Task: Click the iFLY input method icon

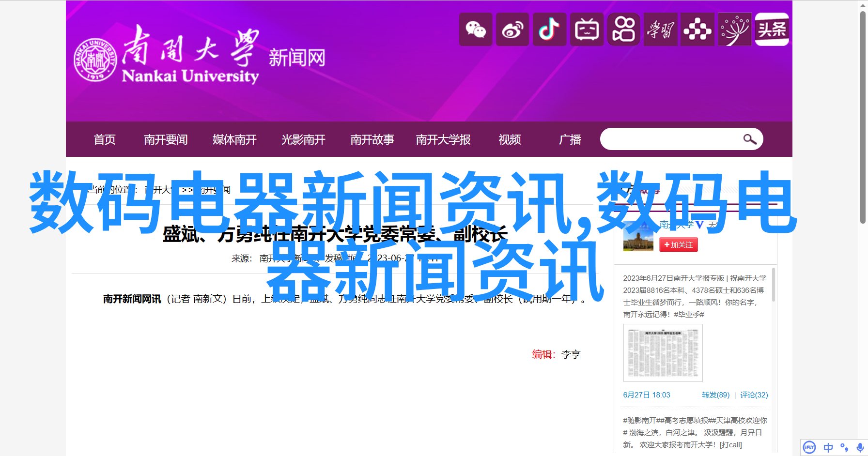Action: (809, 447)
